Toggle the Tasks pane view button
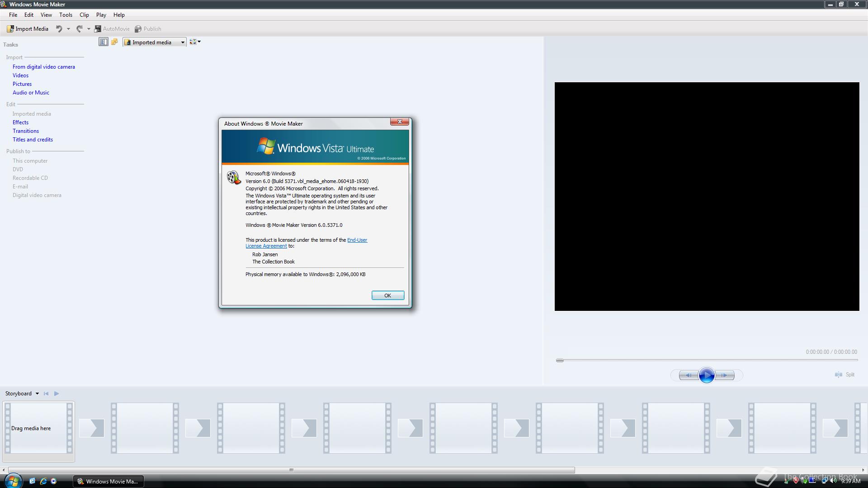 (103, 42)
